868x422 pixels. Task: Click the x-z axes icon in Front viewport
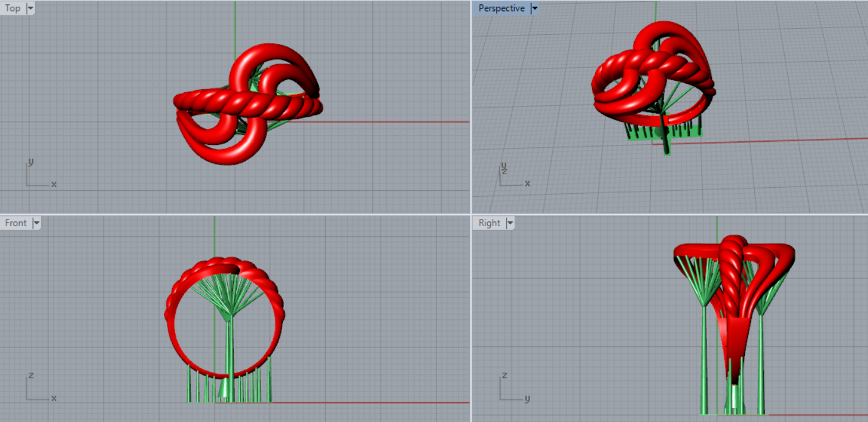(x=37, y=390)
